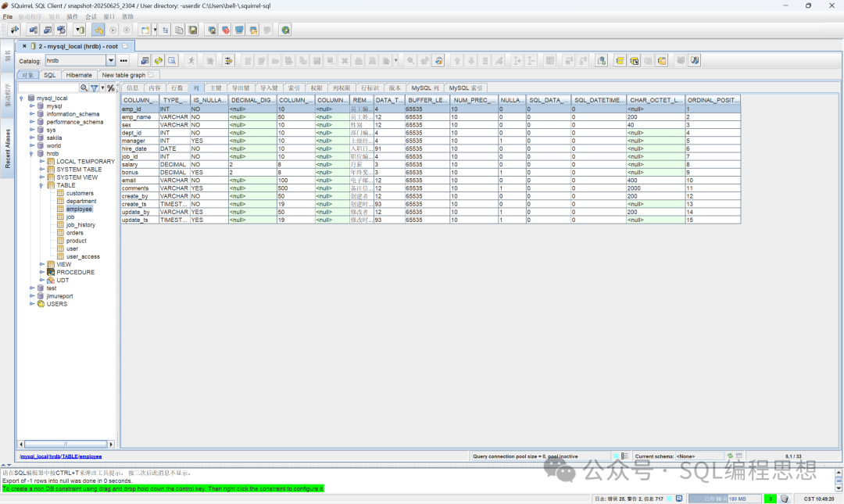Open the Catalog hrdb dropdown

coord(110,61)
